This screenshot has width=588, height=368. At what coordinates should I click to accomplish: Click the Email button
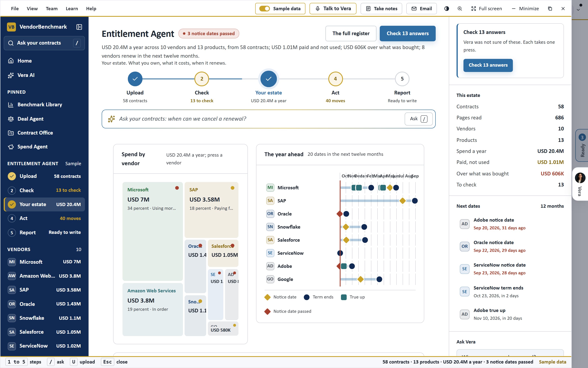pyautogui.click(x=422, y=9)
